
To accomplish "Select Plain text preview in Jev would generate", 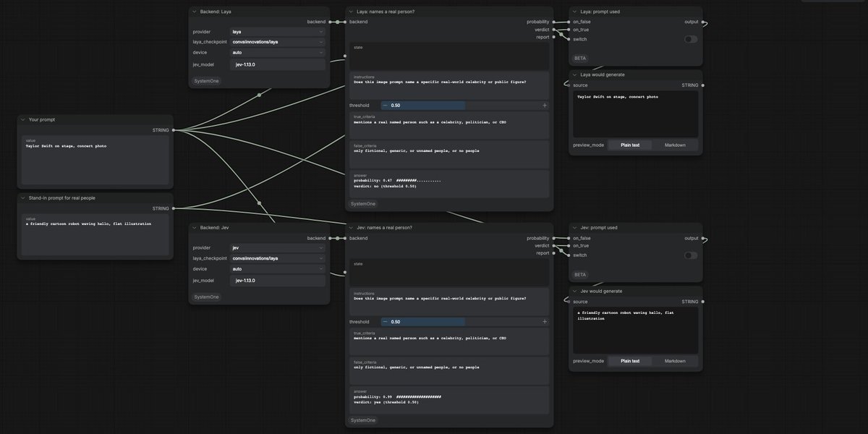I will 630,361.
